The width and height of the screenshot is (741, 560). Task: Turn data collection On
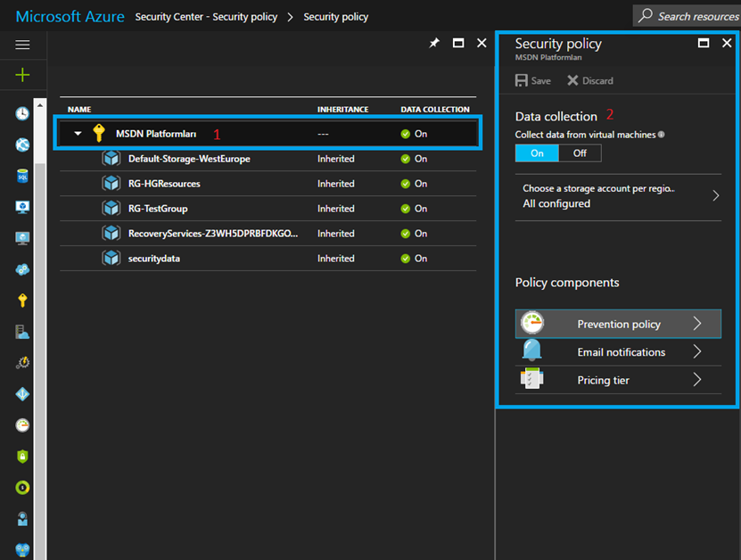point(537,153)
